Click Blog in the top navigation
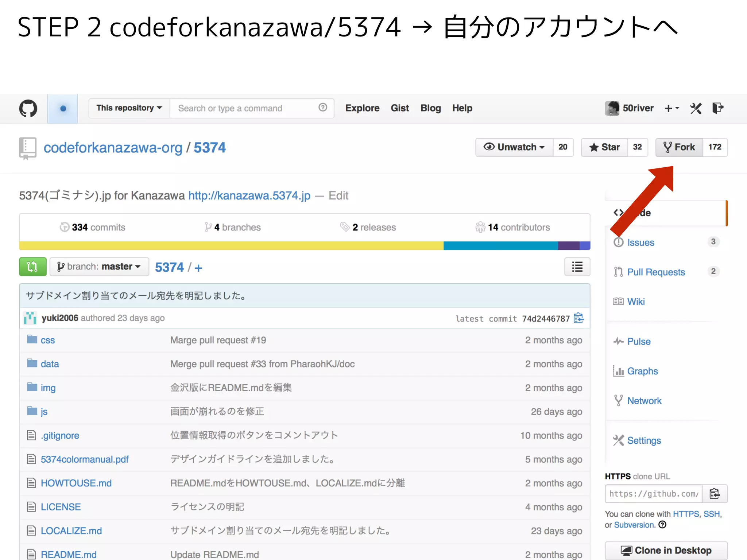 coord(431,108)
